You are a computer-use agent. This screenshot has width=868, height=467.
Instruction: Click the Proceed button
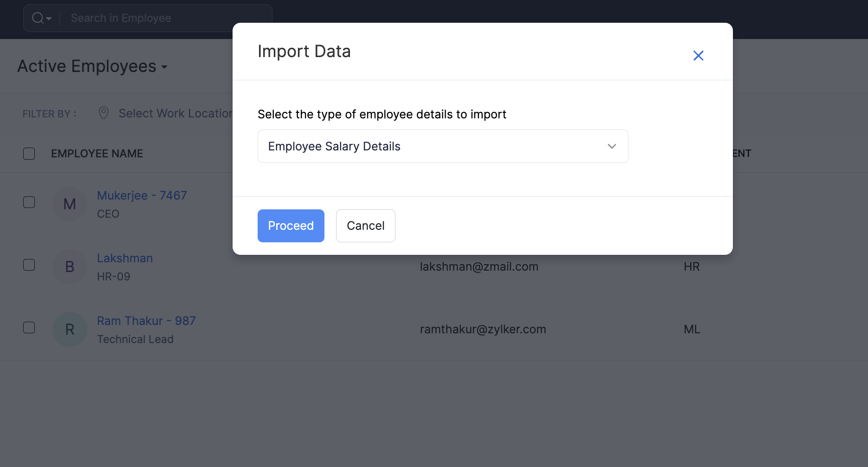coord(291,226)
